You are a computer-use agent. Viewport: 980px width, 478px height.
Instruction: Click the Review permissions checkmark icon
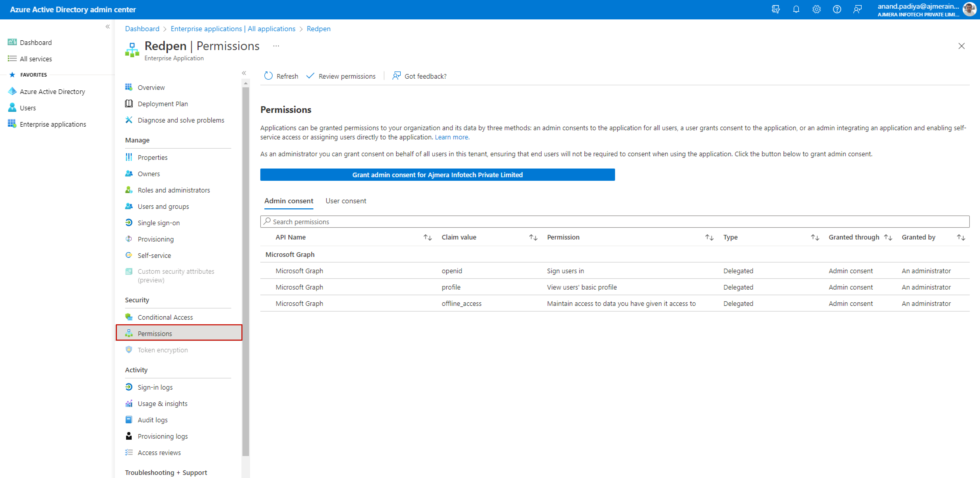tap(310, 76)
